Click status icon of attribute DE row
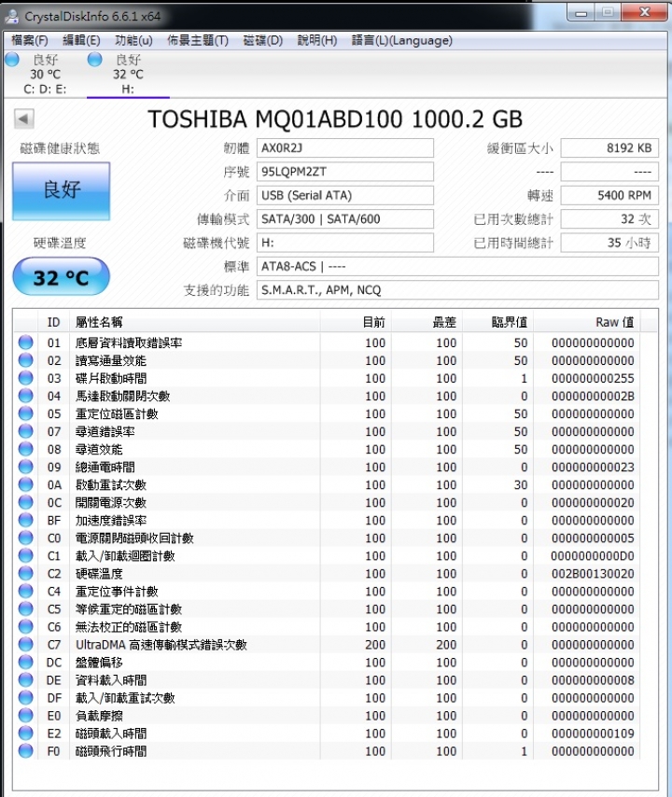Image resolution: width=672 pixels, height=797 pixels. pos(25,680)
